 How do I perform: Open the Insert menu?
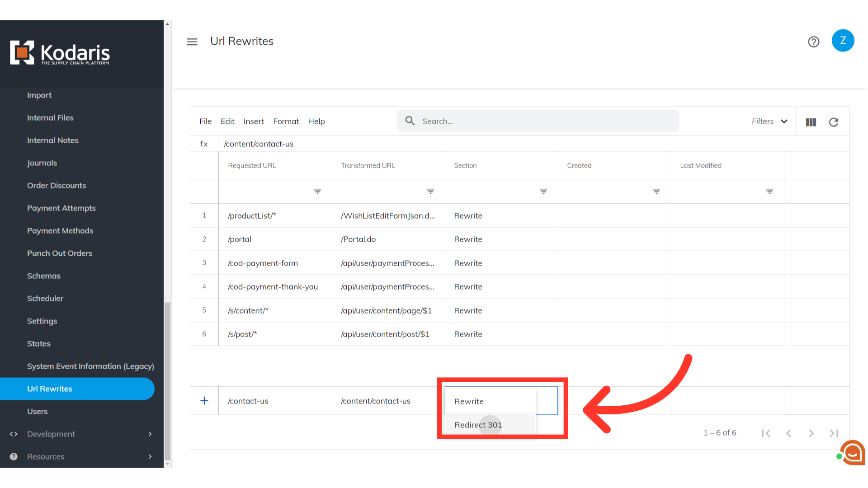click(254, 122)
